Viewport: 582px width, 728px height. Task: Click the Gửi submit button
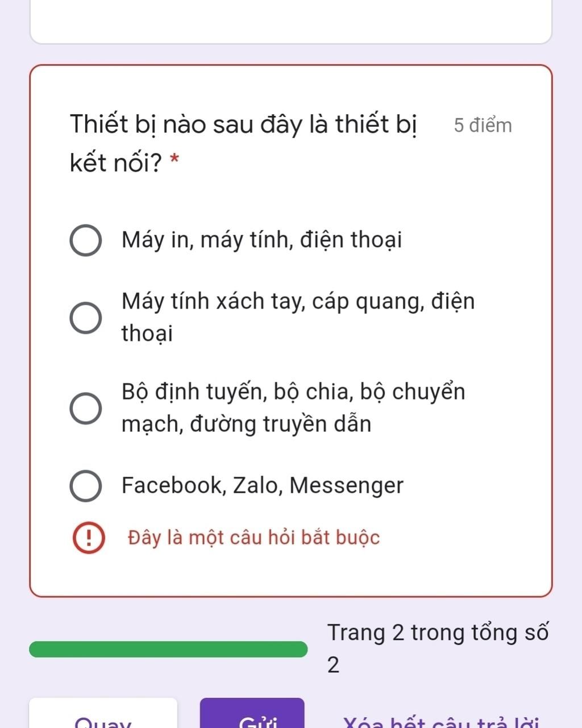pyautogui.click(x=252, y=713)
